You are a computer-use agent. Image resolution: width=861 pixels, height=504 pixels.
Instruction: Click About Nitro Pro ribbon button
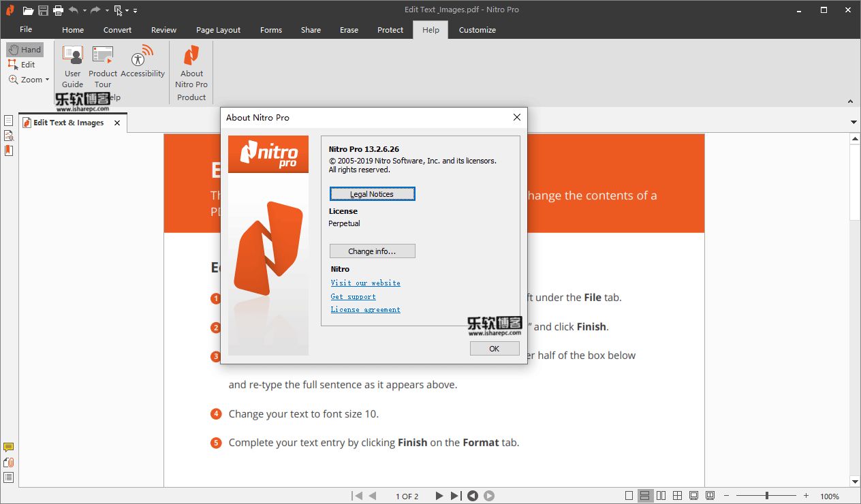point(191,67)
